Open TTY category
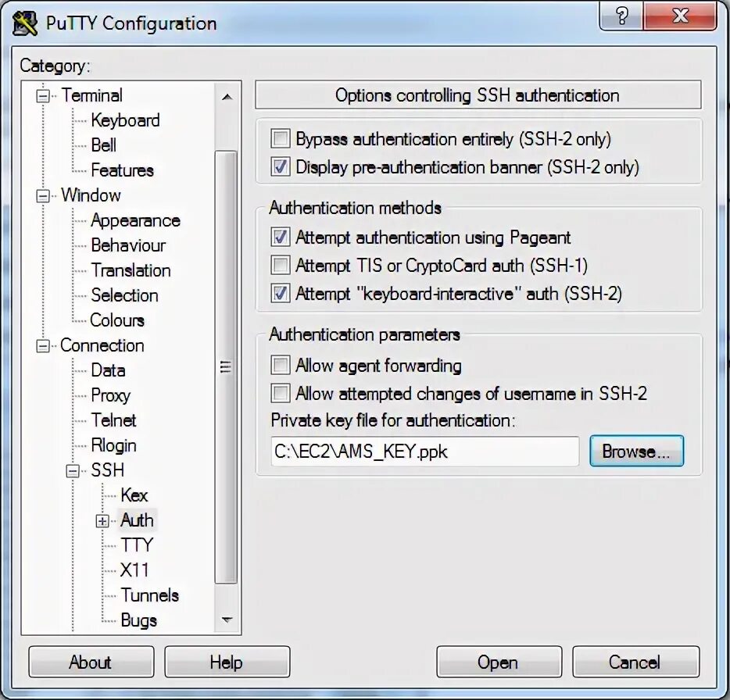The height and width of the screenshot is (700, 730). coord(137,545)
